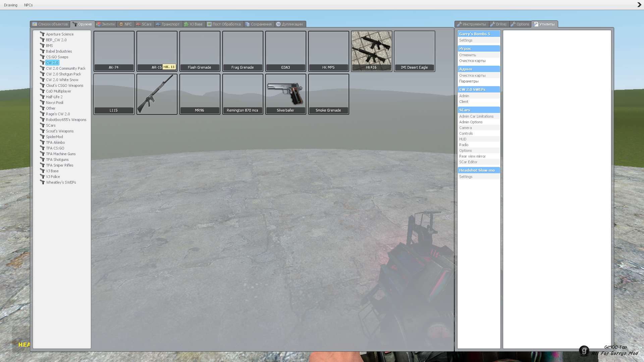This screenshot has width=644, height=362.
Task: Click the pistol icon beside Wheatley's SWEPs
Action: [42, 182]
